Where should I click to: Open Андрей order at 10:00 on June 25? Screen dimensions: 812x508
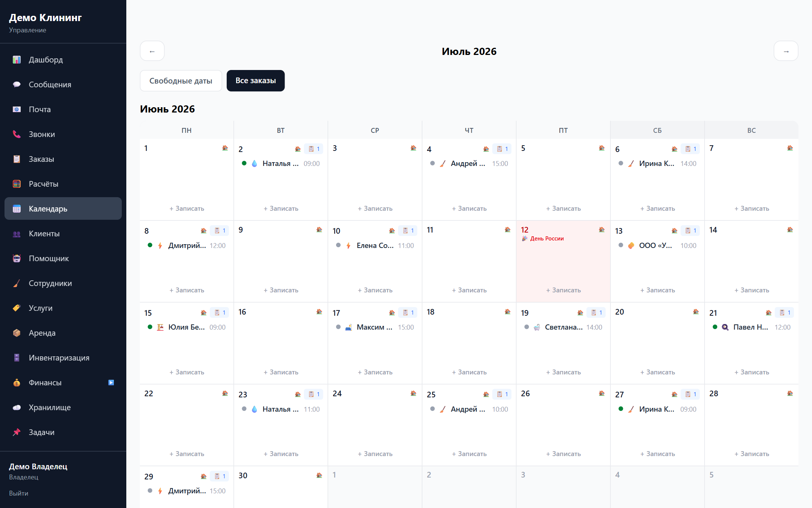469,409
